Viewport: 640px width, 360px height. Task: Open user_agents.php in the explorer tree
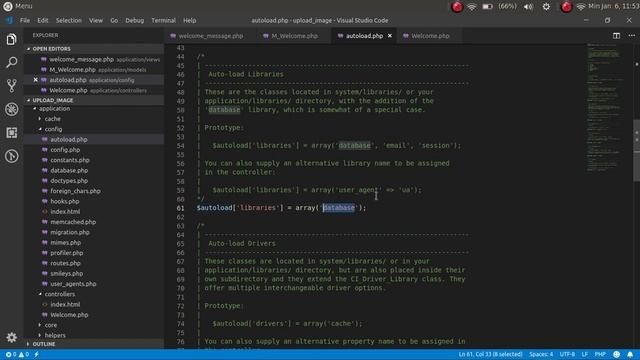pyautogui.click(x=73, y=284)
